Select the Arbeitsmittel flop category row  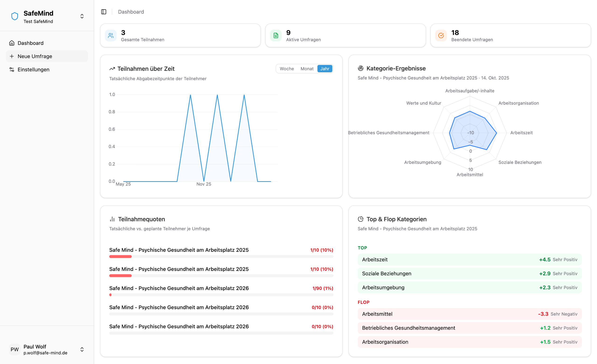469,314
